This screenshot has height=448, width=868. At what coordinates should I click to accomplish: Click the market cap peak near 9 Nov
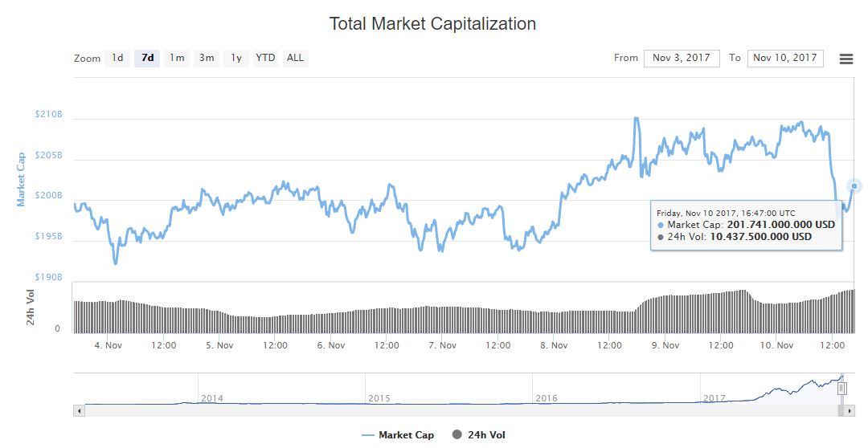coord(636,118)
